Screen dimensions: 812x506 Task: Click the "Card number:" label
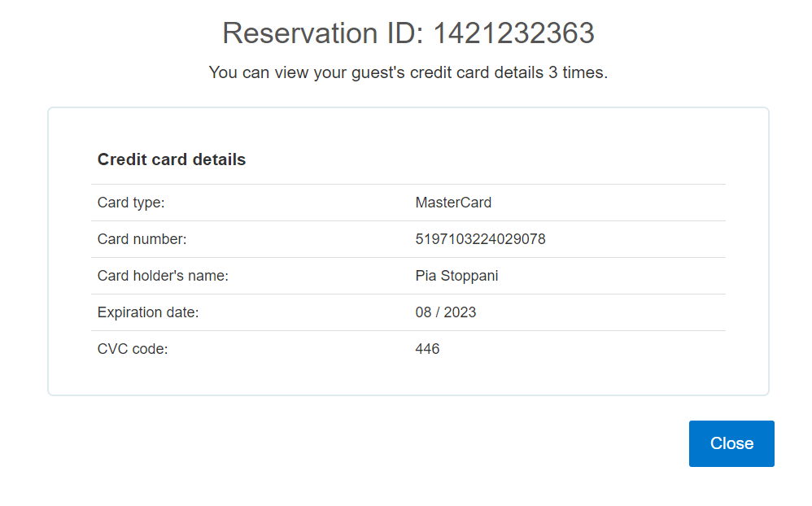(x=142, y=239)
